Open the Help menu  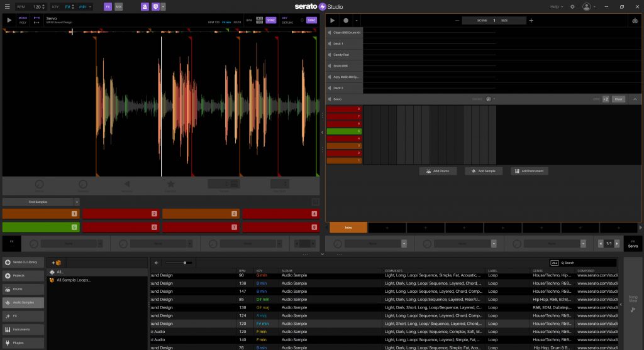[x=556, y=6]
